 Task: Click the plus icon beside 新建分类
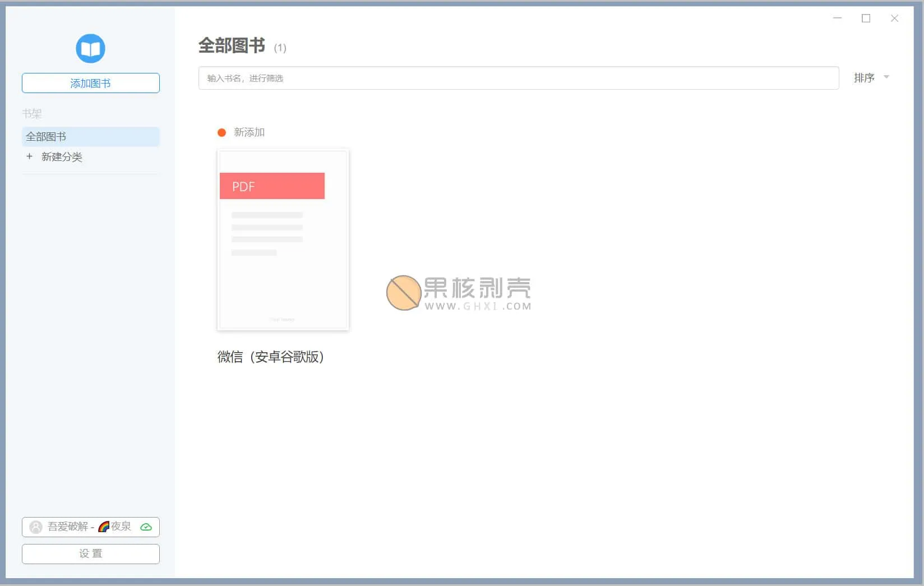29,156
